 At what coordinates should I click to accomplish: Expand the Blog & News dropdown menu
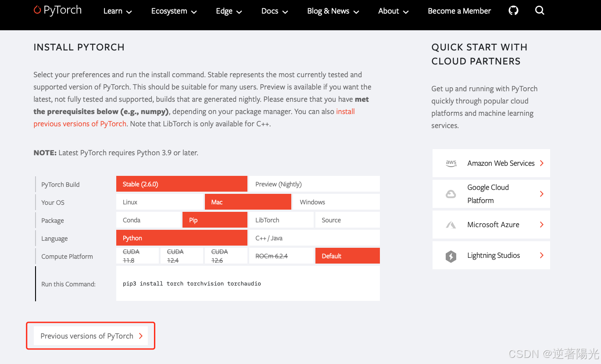tap(333, 11)
